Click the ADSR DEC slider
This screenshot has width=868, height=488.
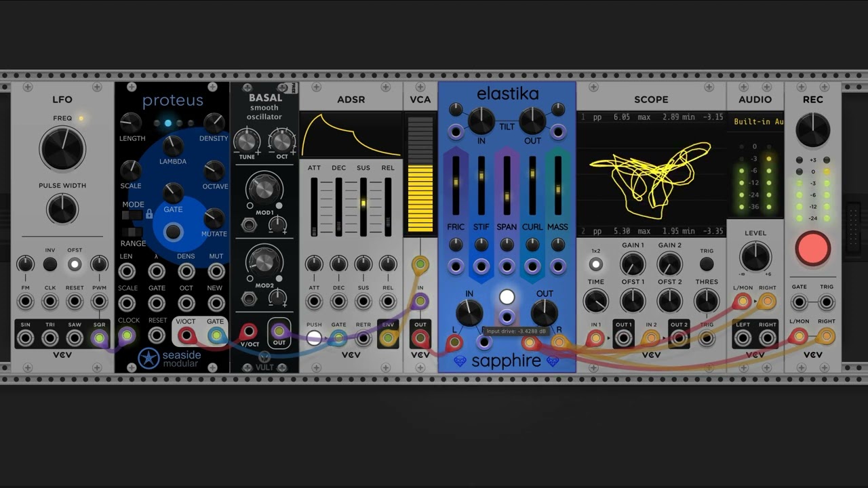click(x=338, y=207)
